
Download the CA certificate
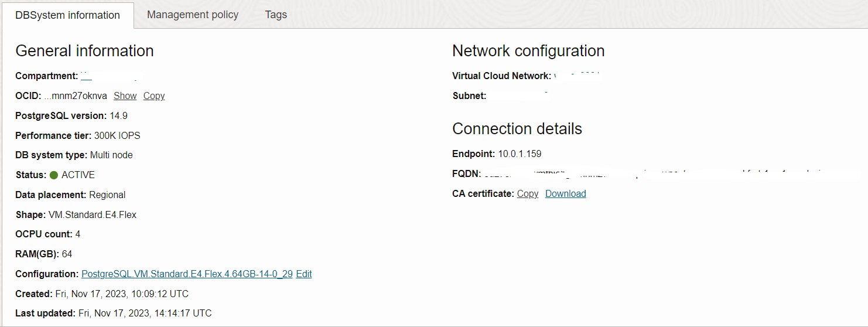pos(565,194)
